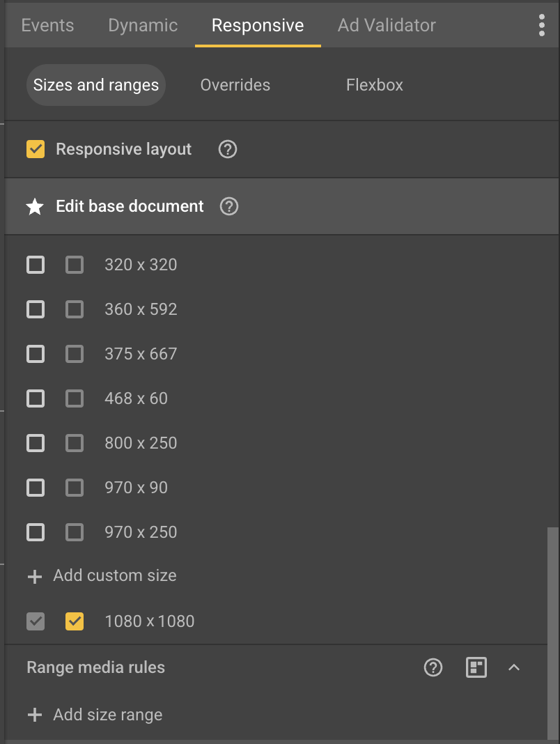Click the star Edit base document icon
This screenshot has width=560, height=744.
click(x=34, y=206)
